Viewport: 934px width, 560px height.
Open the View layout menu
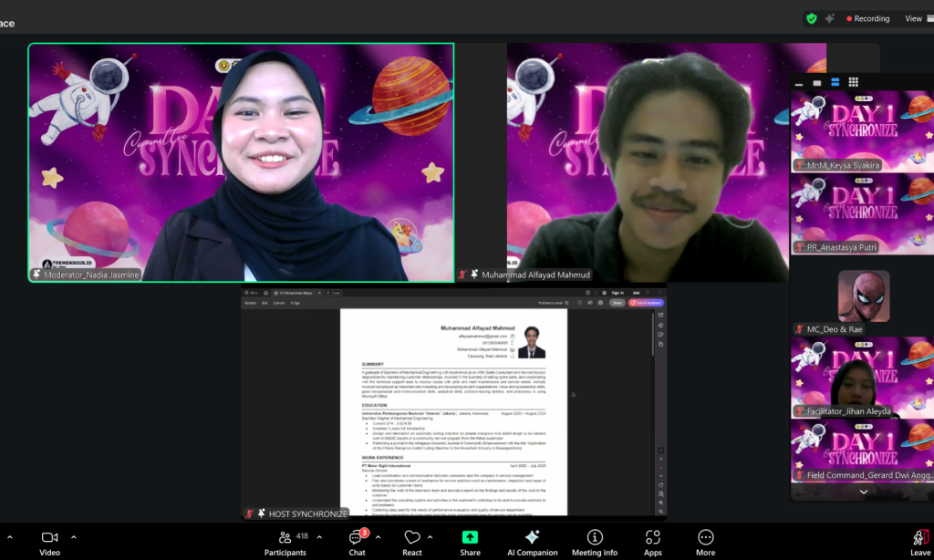pyautogui.click(x=918, y=18)
